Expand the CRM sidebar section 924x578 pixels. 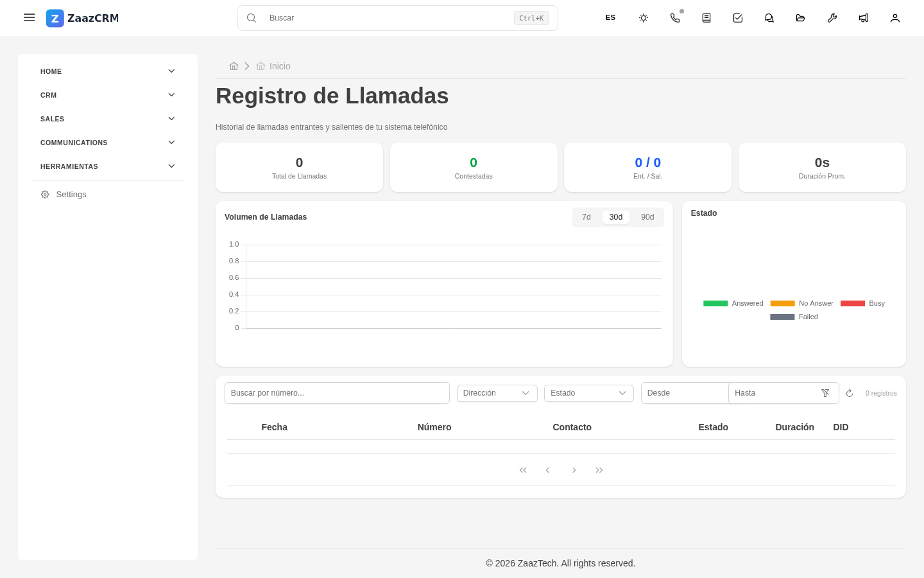coord(108,95)
